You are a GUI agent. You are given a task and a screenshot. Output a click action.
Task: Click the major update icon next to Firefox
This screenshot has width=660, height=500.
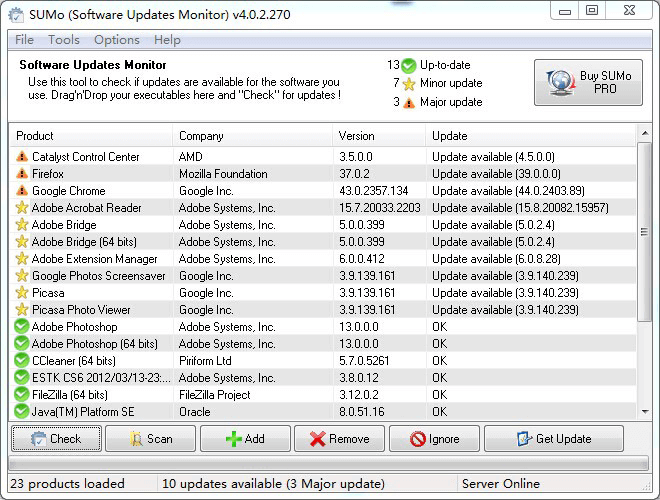(x=22, y=173)
